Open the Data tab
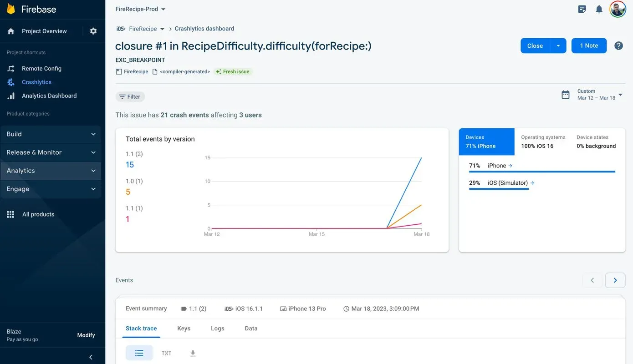Viewport: 633px width, 364px height. 251,329
